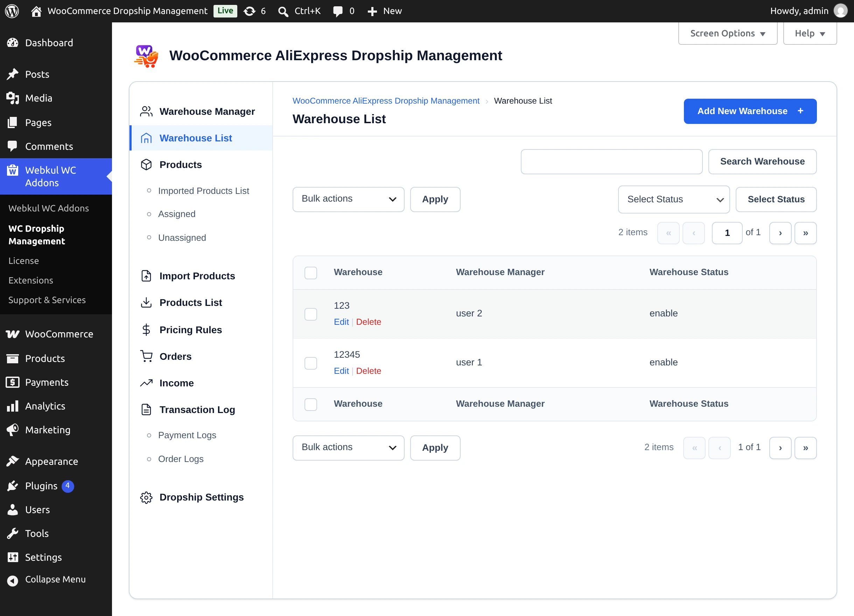Expand the Help panel
The width and height of the screenshot is (854, 616).
coord(810,34)
